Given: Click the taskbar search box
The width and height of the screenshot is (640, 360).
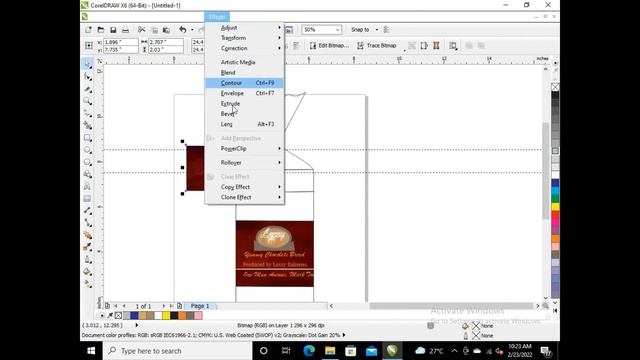Looking at the screenshot, I should (177, 351).
